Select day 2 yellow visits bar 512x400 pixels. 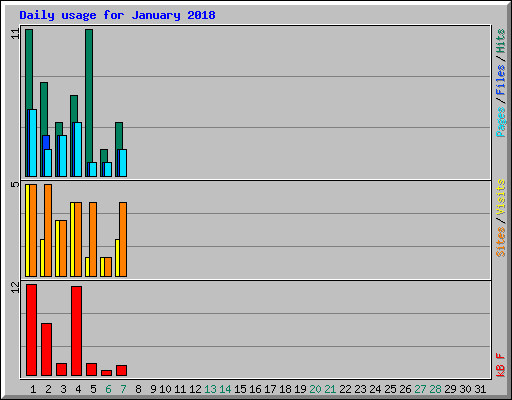point(42,258)
